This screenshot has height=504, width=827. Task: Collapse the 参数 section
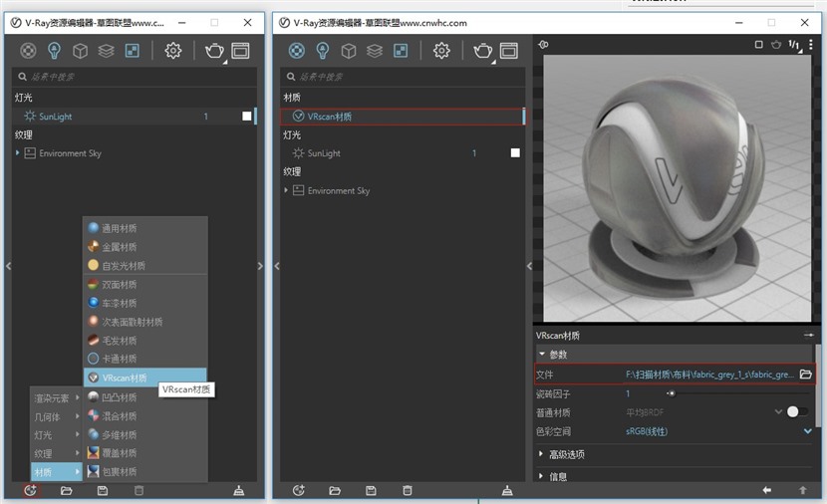tap(542, 355)
